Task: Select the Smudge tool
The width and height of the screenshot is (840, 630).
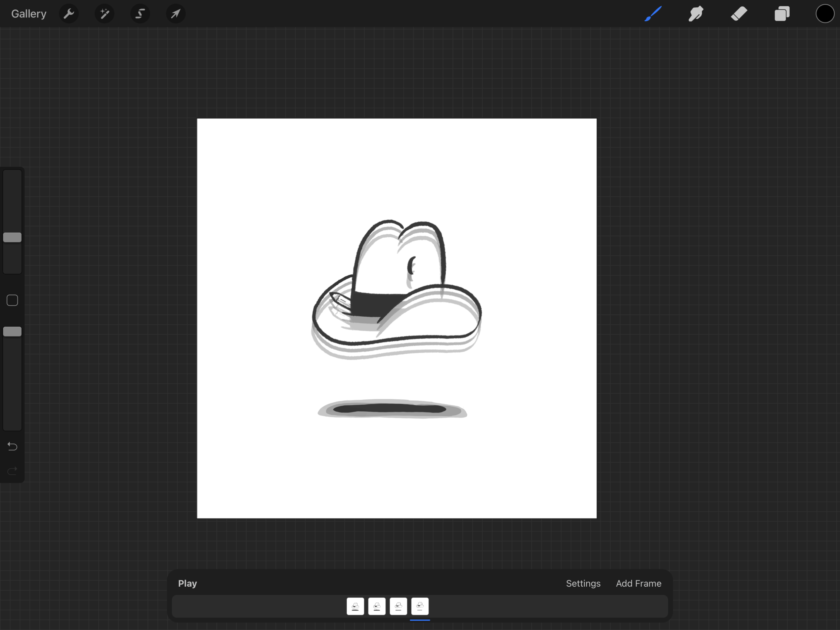Action: tap(696, 14)
